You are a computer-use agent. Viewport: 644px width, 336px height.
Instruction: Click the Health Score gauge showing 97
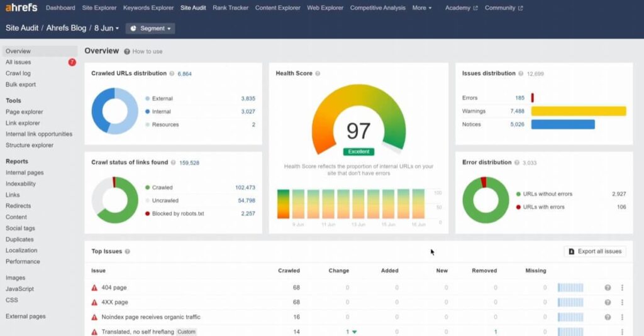click(x=358, y=120)
